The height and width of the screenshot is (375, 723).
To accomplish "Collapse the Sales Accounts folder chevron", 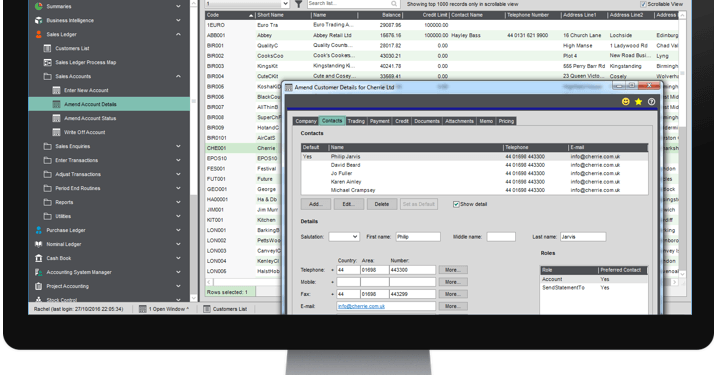I will pyautogui.click(x=178, y=76).
